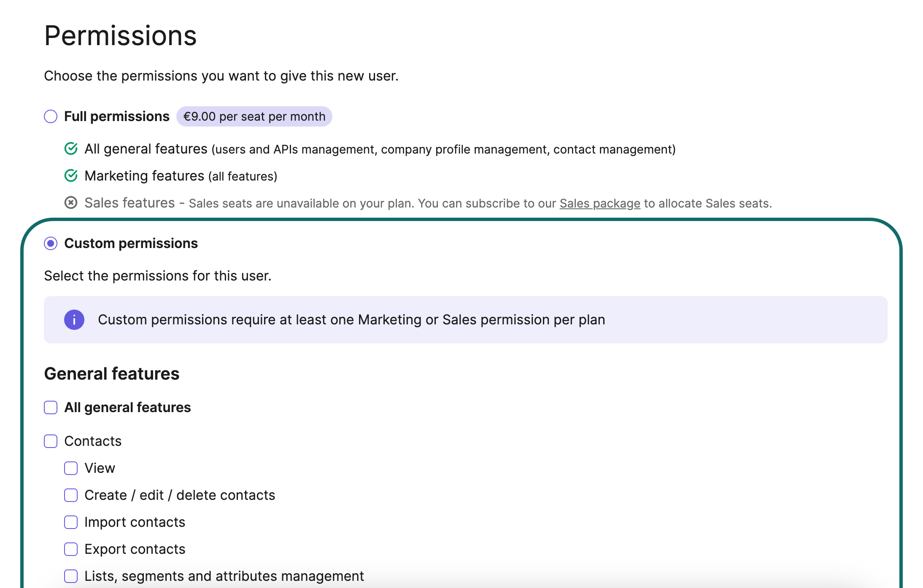Click the purple info icon in the notice banner
This screenshot has height=588, width=923.
[x=74, y=319]
